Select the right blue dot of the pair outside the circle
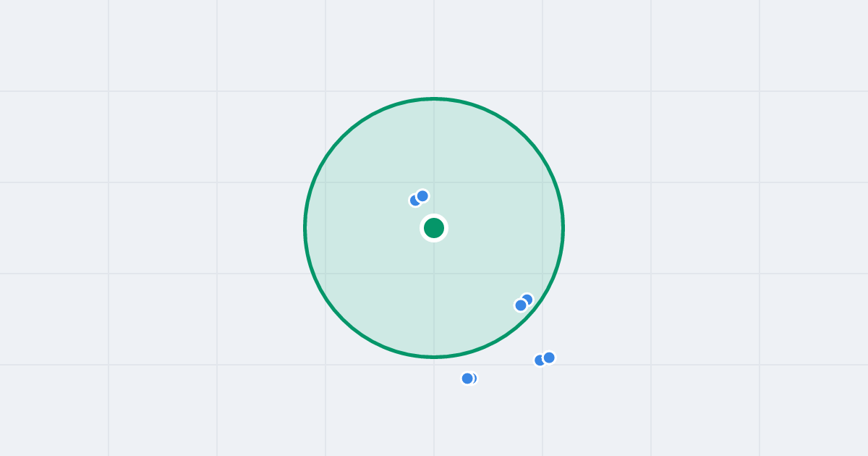Viewport: 868px width, 456px height. click(549, 358)
